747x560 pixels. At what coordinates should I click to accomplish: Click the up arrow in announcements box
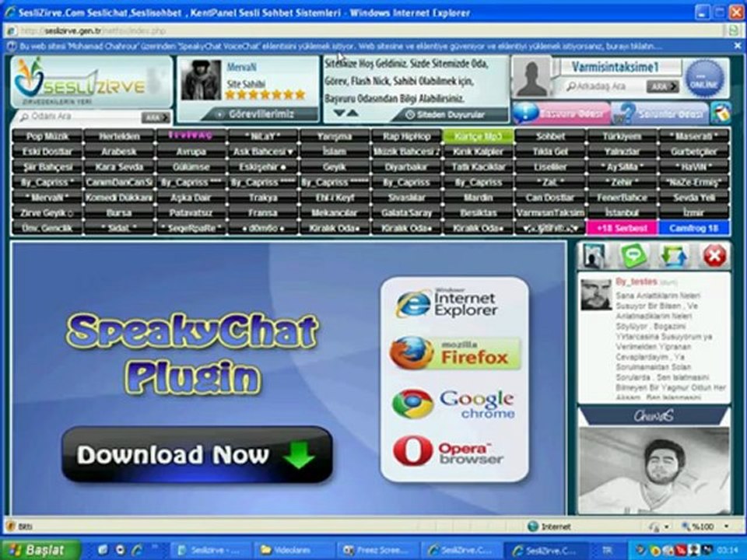click(x=352, y=113)
